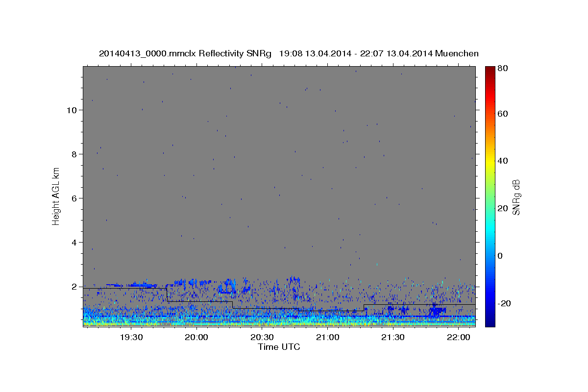
Task: Click the colorbar value 40
Action: [x=504, y=161]
